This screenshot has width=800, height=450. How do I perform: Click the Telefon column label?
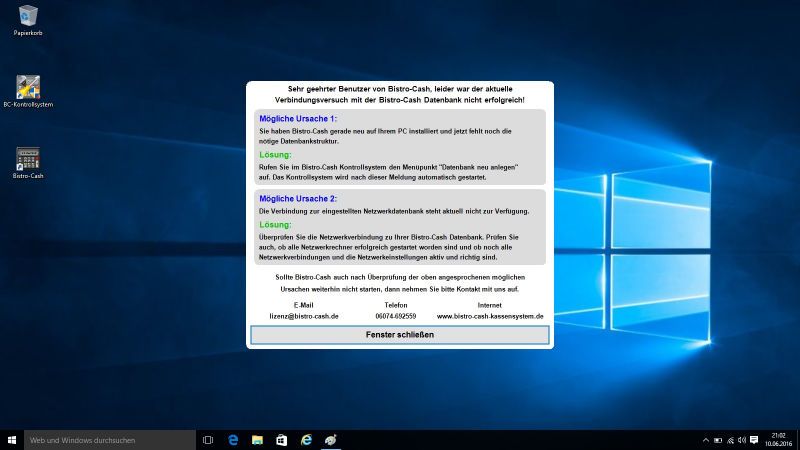tap(396, 305)
